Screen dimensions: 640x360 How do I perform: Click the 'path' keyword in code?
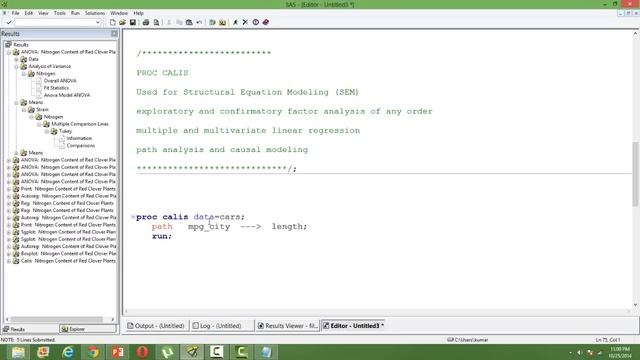point(162,227)
